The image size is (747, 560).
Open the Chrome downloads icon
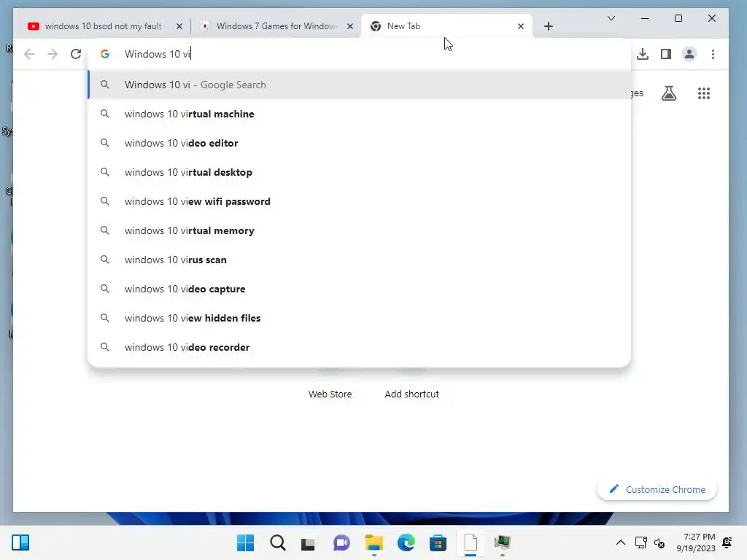tap(642, 54)
